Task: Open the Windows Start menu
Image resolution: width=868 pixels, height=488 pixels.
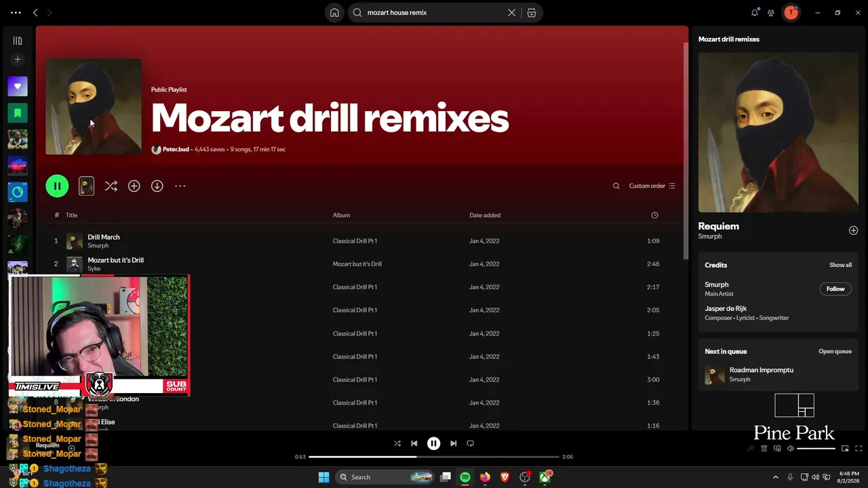Action: click(323, 477)
